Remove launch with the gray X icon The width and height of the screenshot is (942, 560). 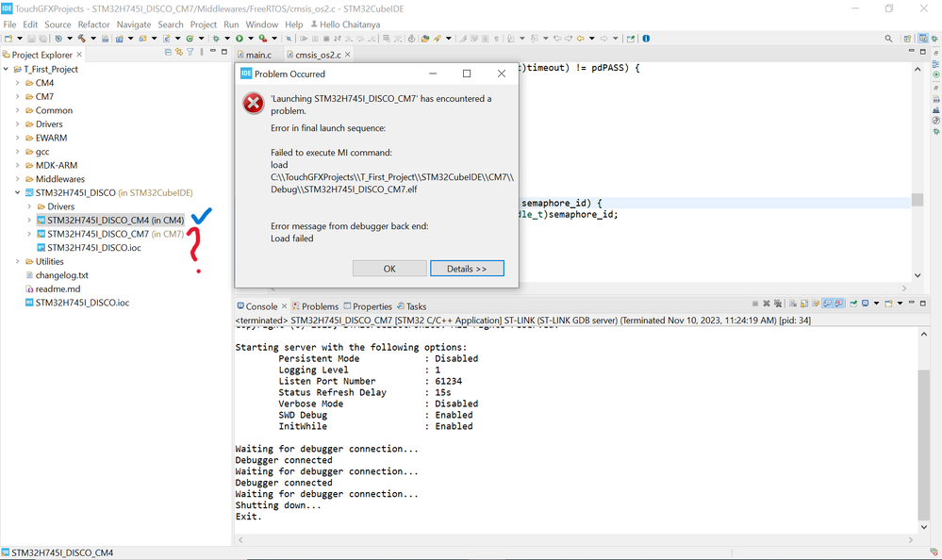[766, 304]
